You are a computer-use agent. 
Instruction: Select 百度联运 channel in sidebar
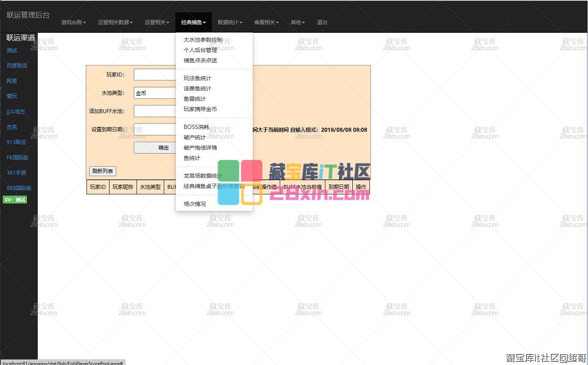pyautogui.click(x=17, y=65)
